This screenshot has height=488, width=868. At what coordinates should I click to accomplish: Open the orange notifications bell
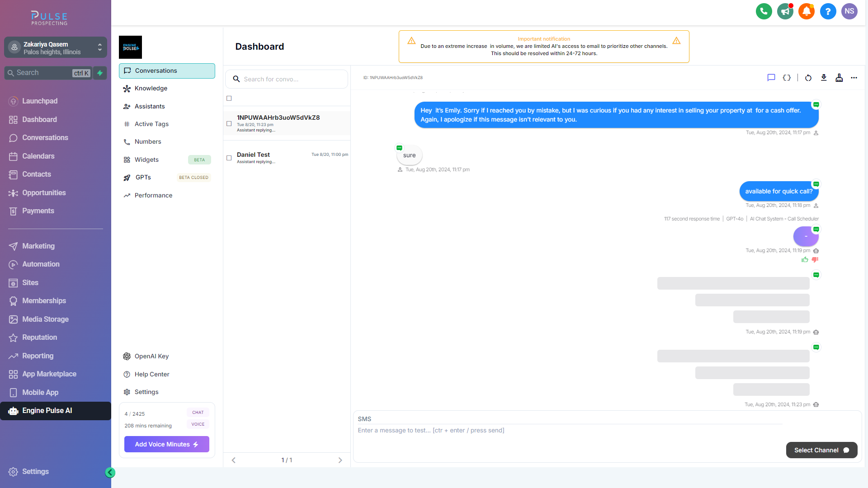tap(807, 11)
